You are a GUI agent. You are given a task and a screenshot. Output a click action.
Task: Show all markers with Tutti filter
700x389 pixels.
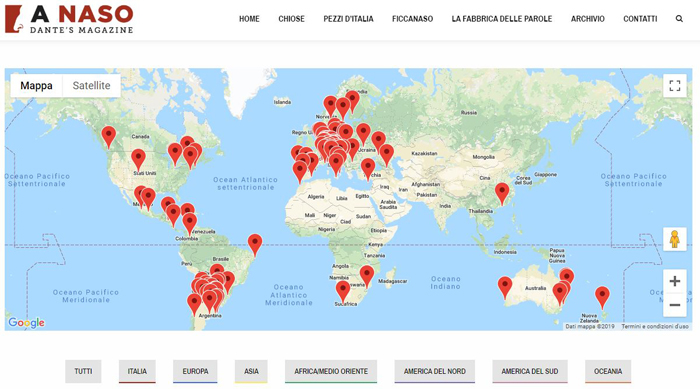83,371
